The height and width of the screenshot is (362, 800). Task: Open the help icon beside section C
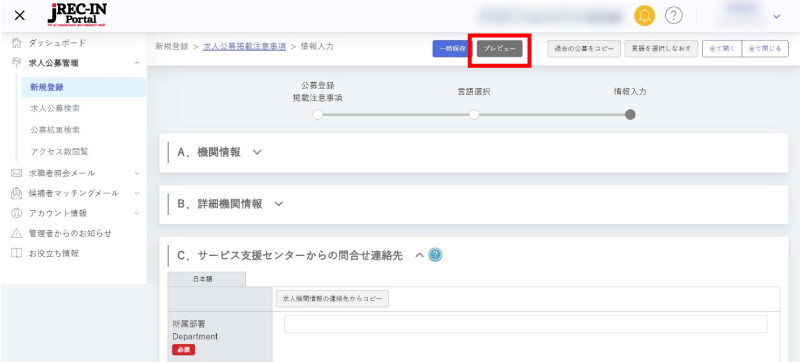click(x=435, y=255)
